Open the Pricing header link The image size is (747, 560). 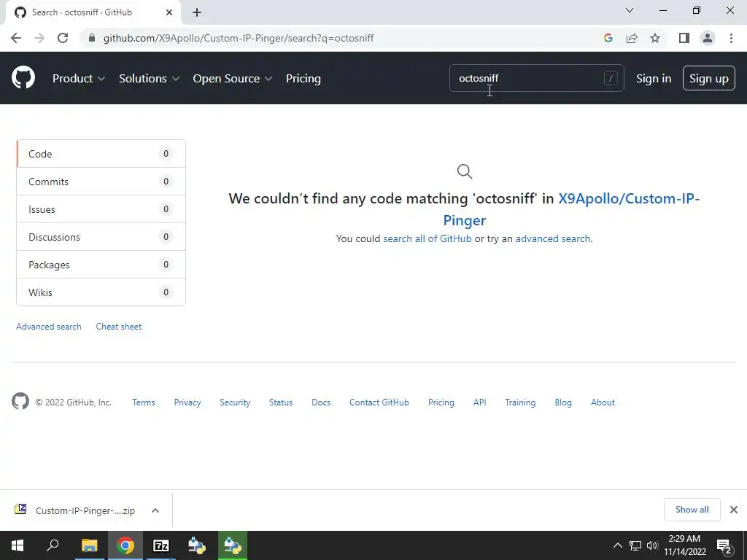(x=303, y=79)
